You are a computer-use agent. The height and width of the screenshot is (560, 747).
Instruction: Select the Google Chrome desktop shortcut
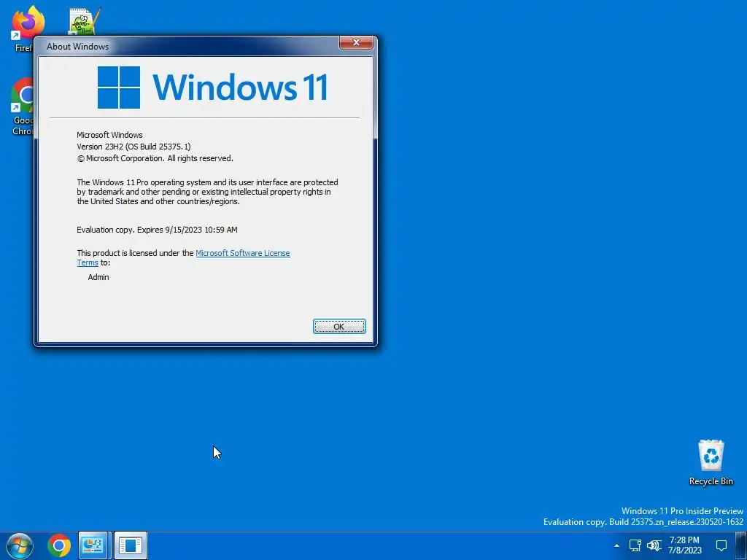23,106
